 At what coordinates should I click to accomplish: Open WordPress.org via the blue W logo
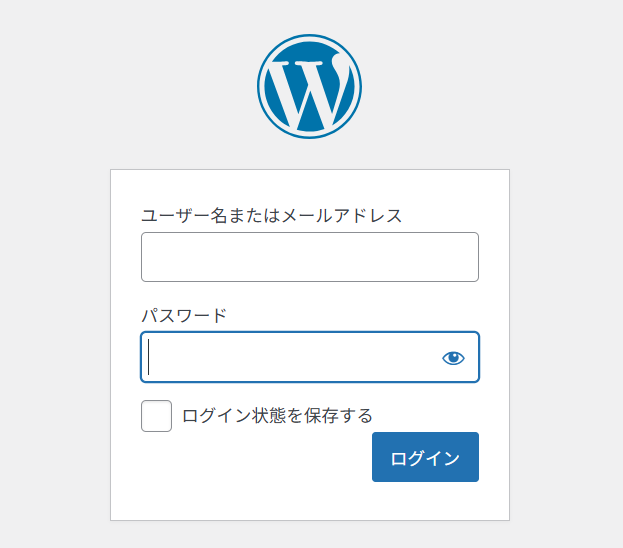(x=309, y=86)
